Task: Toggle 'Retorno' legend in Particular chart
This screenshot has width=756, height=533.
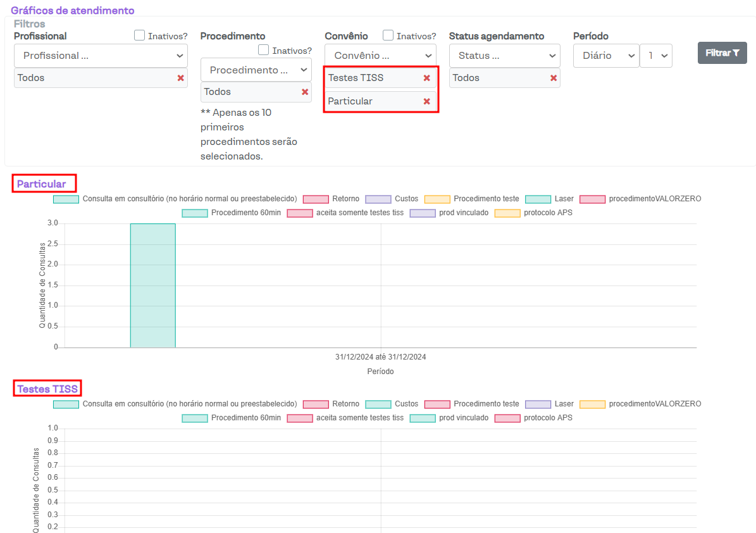Action: tap(332, 199)
